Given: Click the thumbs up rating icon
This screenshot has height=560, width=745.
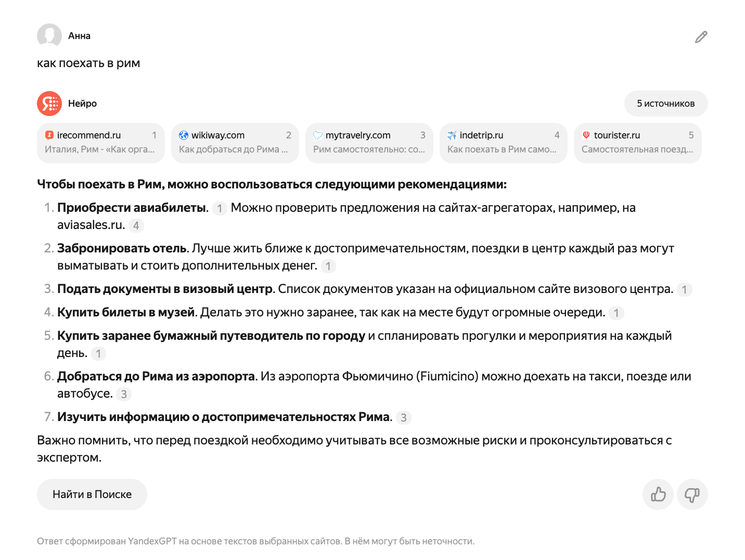Looking at the screenshot, I should tap(658, 494).
